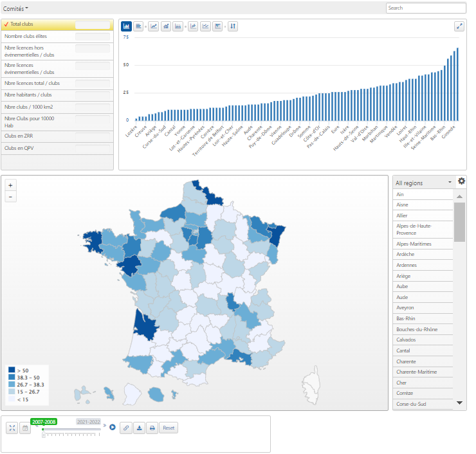Viewport: 476px width, 454px height.
Task: Choose Aube in the regions list
Action: [x=423, y=286]
